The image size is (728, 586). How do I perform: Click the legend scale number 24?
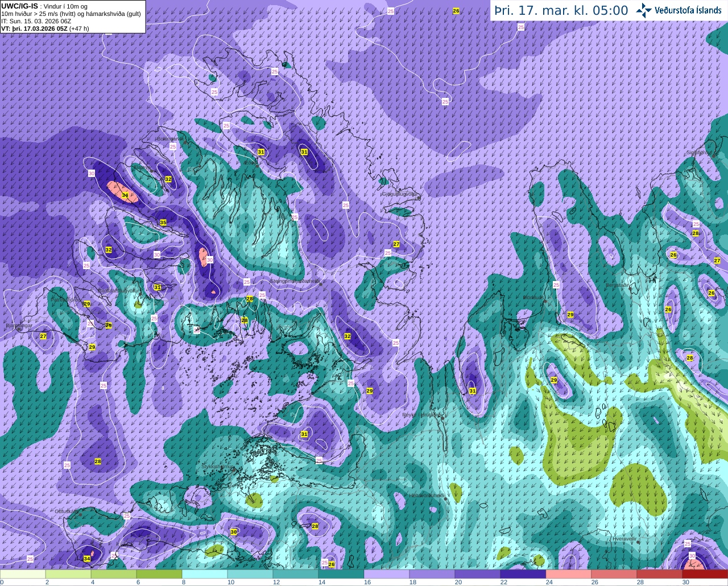pyautogui.click(x=549, y=582)
